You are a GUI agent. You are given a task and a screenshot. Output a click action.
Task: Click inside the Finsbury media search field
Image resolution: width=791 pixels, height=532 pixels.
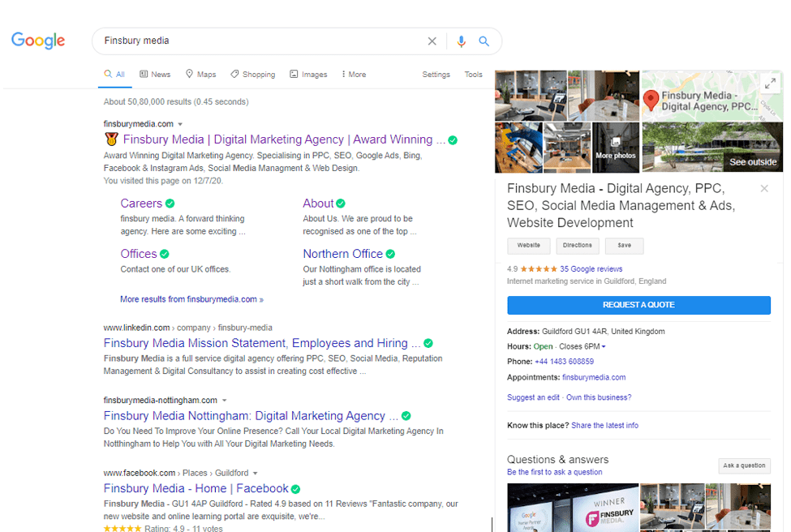point(262,41)
